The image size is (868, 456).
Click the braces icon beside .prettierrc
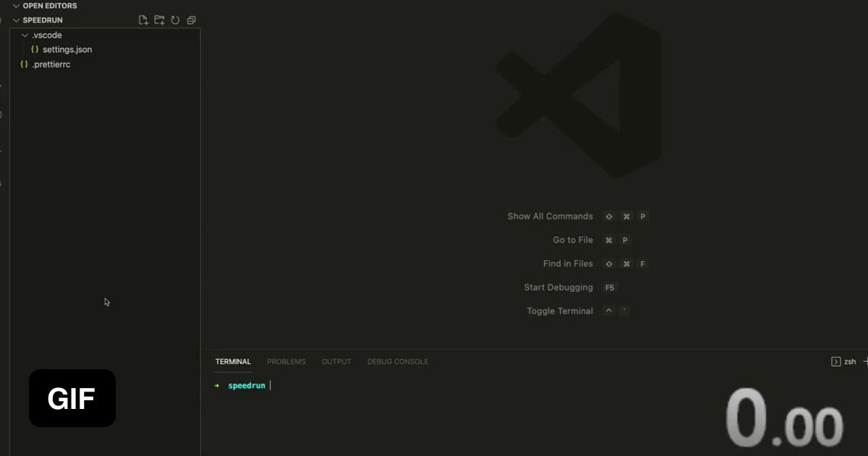(x=25, y=64)
